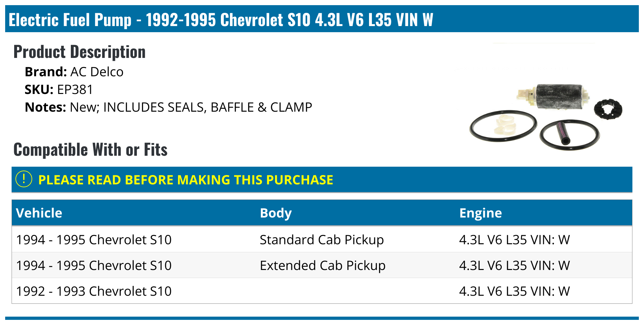Click the SKU value EP381
The image size is (644, 325).
tap(75, 89)
